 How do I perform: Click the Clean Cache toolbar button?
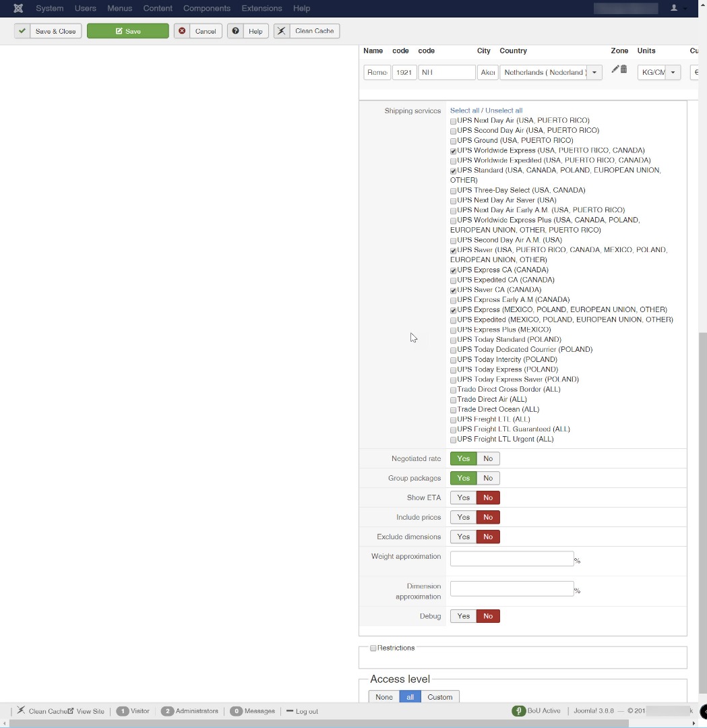[307, 31]
